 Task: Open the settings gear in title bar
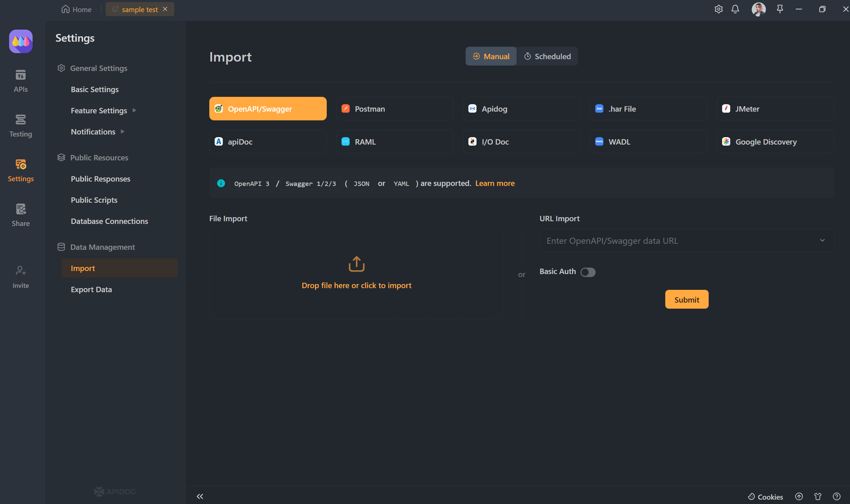[x=718, y=9]
